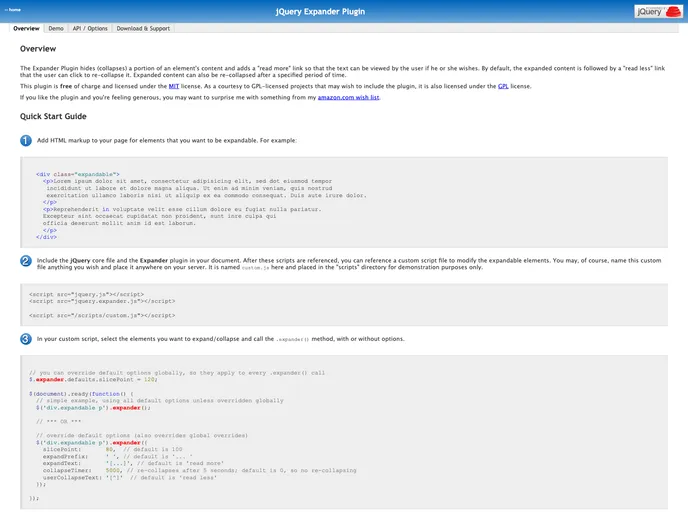Open the API / Options tab
The image size is (688, 512).
click(x=90, y=29)
